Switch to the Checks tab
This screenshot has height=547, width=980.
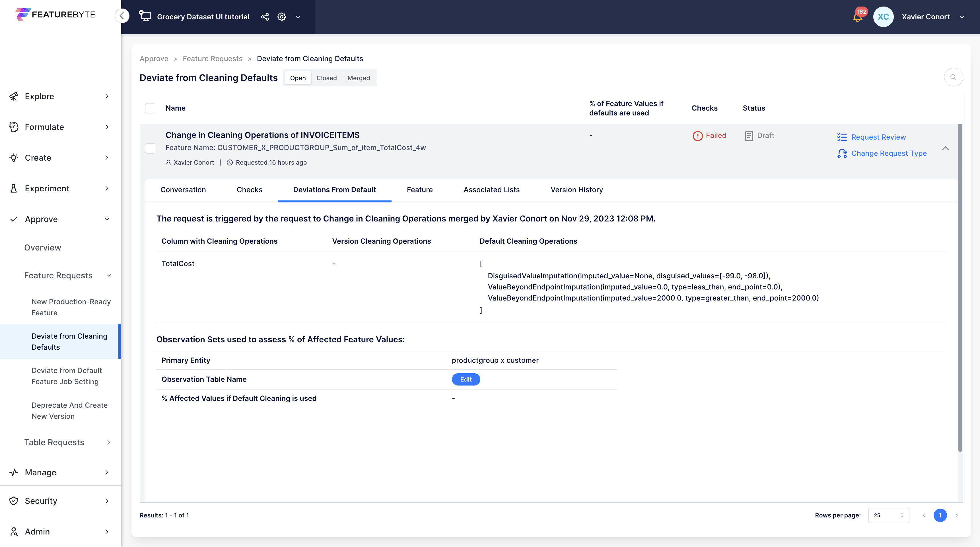(249, 190)
